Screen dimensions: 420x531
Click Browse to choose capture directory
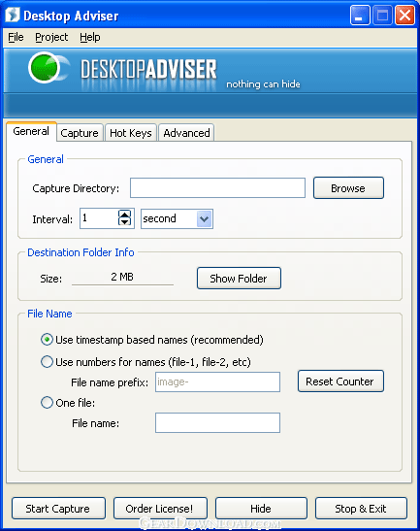point(348,188)
